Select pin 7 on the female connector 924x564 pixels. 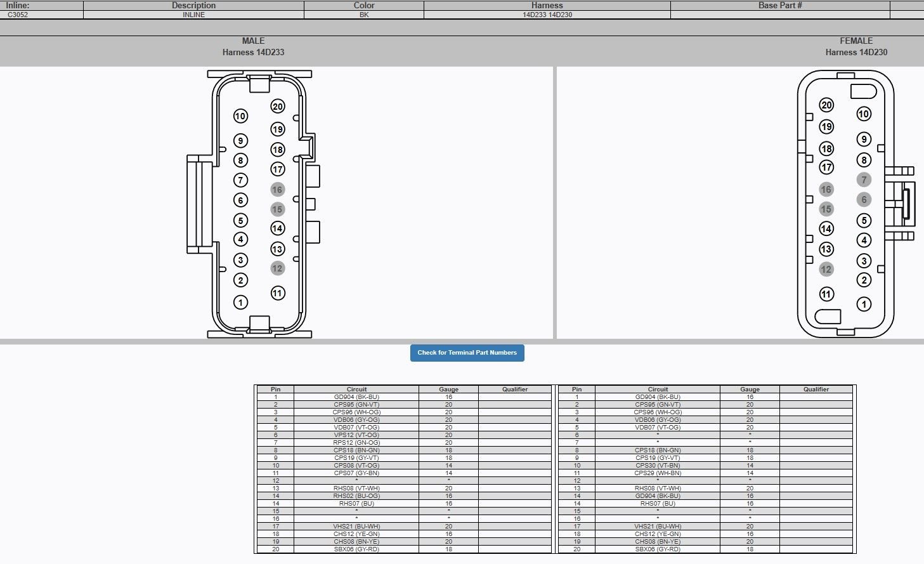865,179
